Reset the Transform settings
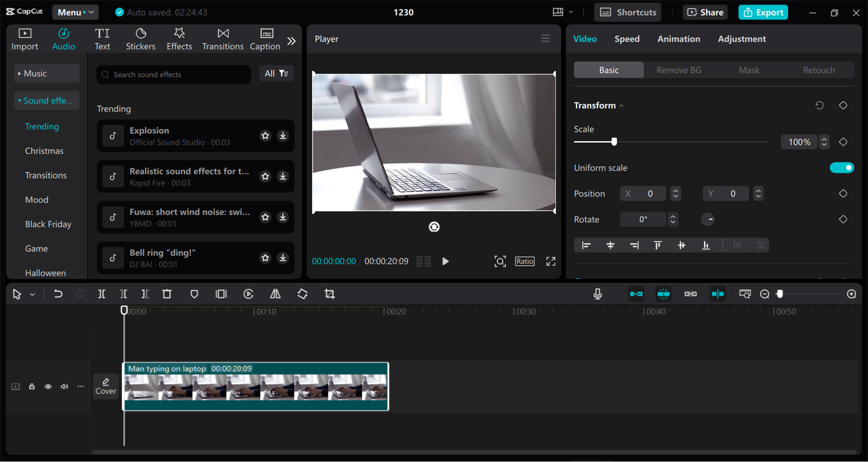Screen dimensions: 868x462 point(819,105)
